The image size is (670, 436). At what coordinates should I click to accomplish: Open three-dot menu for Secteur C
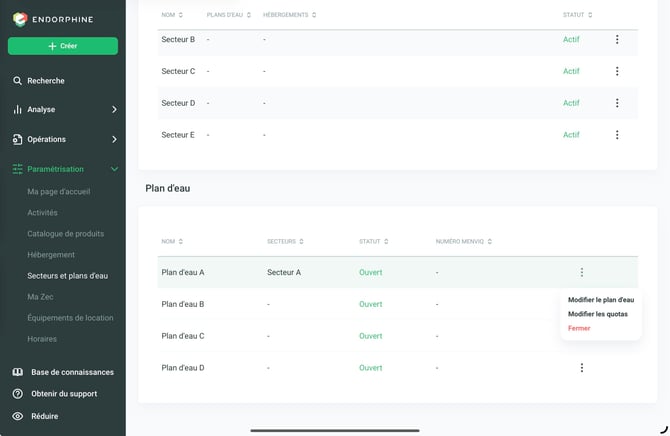pyautogui.click(x=617, y=71)
